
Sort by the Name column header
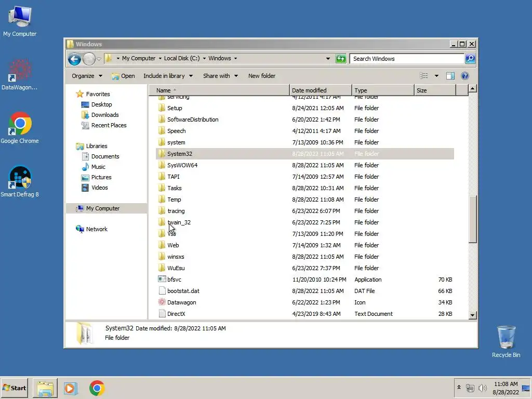pos(219,90)
